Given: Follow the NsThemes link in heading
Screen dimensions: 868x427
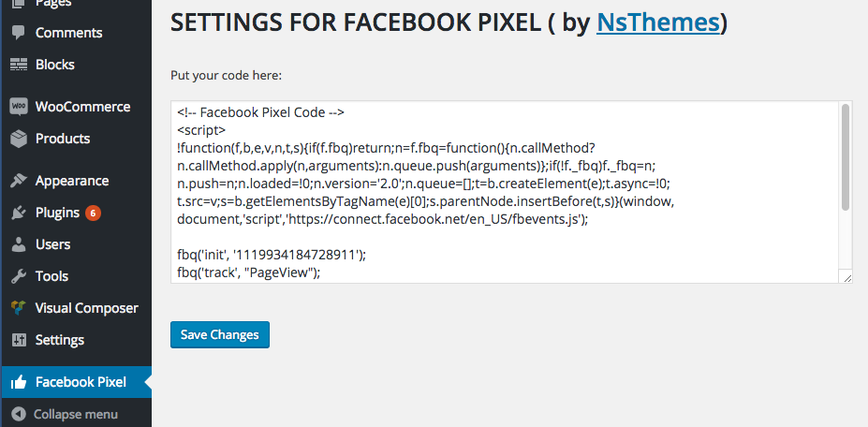Looking at the screenshot, I should (657, 22).
